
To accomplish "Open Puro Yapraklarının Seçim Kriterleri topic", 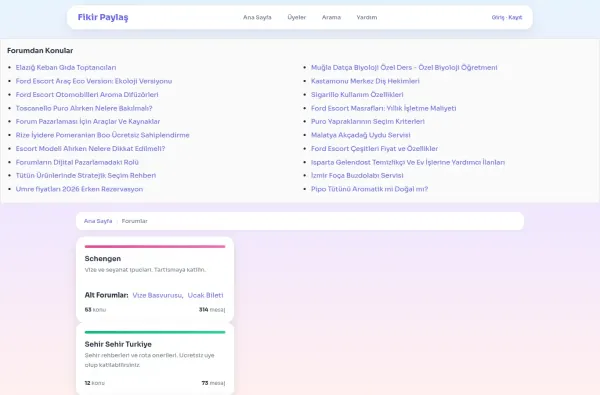I will [x=368, y=121].
